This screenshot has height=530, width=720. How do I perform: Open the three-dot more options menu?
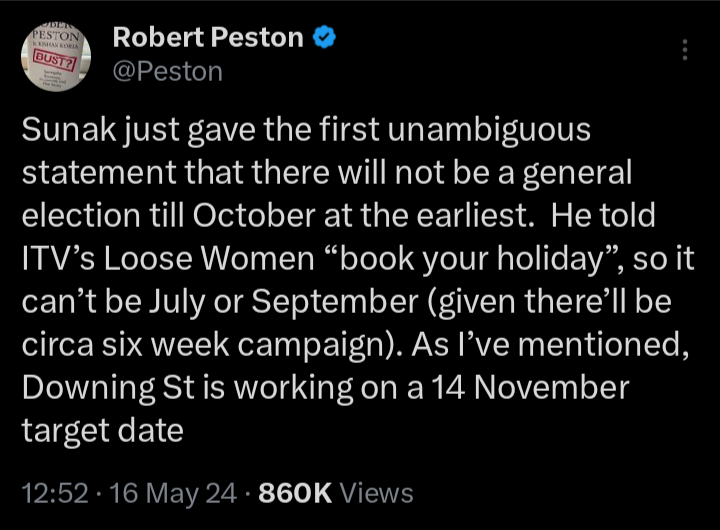(685, 50)
